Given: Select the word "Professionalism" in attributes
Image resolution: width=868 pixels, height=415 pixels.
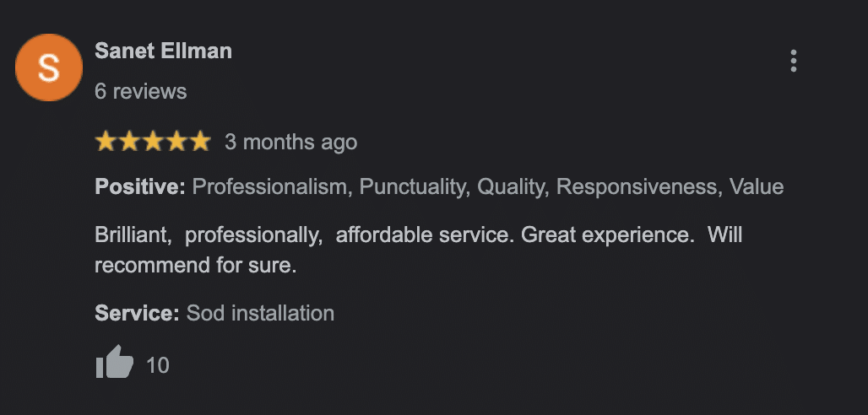Looking at the screenshot, I should click(x=270, y=186).
